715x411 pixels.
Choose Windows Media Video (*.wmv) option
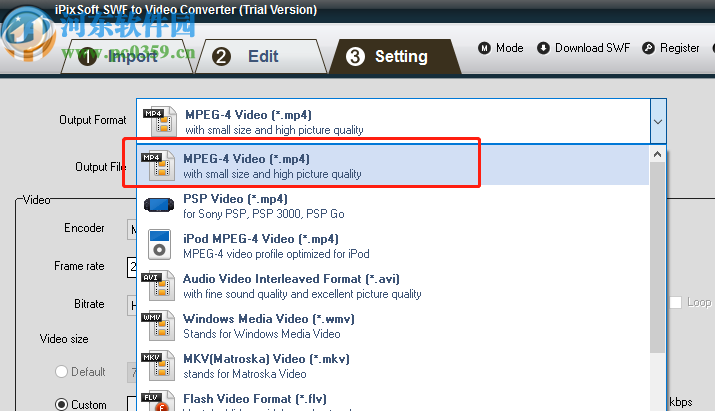(x=393, y=326)
